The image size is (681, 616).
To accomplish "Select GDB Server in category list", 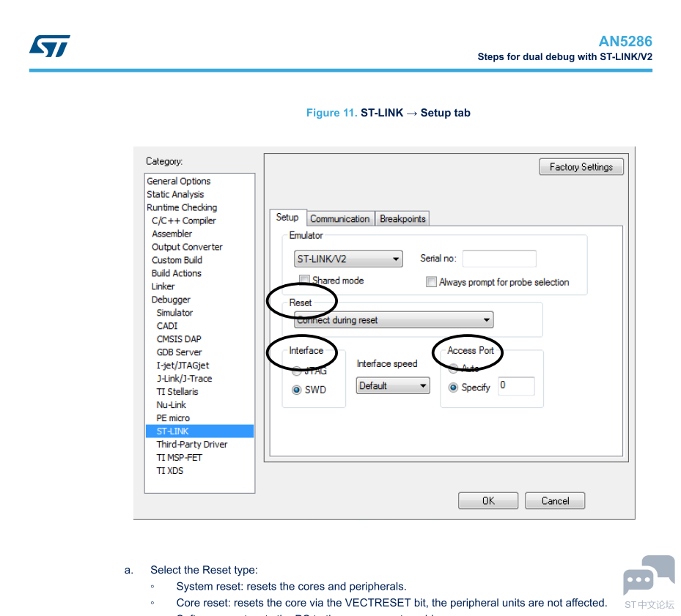I will pyautogui.click(x=180, y=352).
